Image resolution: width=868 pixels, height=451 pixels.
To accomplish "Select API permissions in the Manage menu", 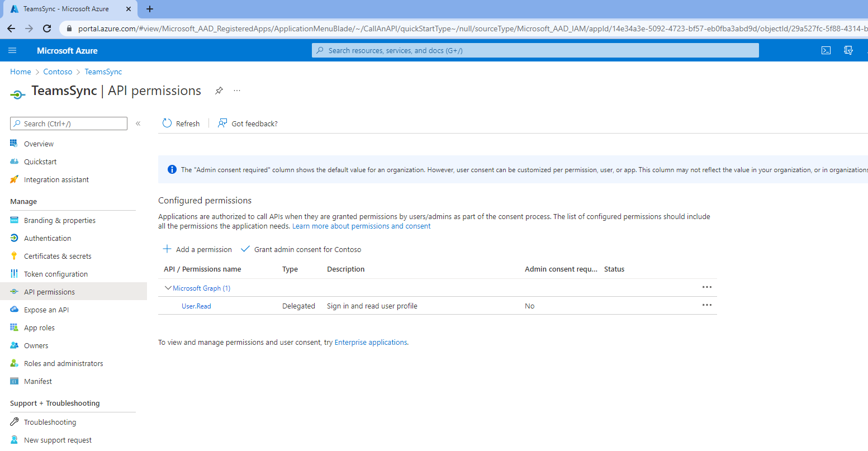I will (73, 292).
